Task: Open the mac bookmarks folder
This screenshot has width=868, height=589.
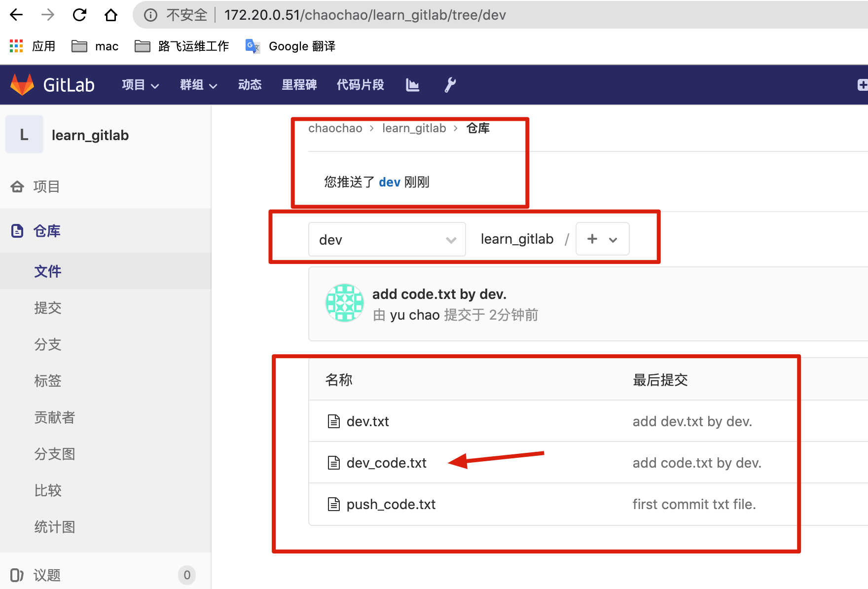Action: pyautogui.click(x=95, y=46)
